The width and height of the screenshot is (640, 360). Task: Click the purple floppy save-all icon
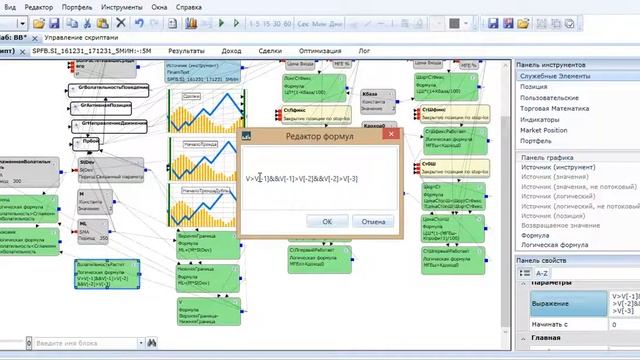pyautogui.click(x=508, y=23)
